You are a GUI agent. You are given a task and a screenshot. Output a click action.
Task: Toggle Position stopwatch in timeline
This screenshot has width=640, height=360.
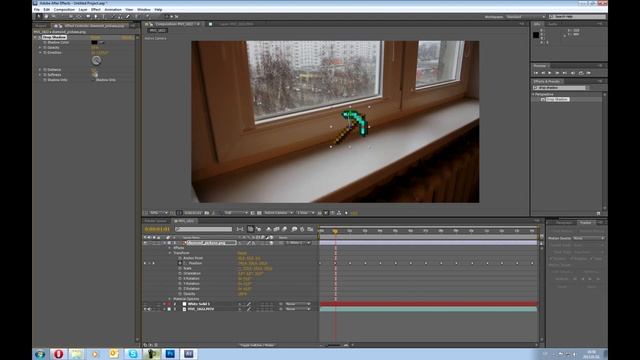point(180,263)
